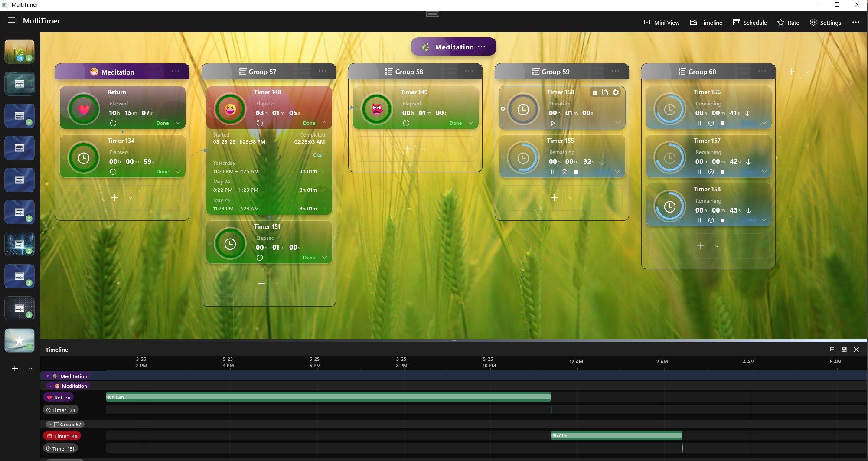Select the 10h 15m Return timeline bar
Screen dimensions: 868x461
coord(328,397)
